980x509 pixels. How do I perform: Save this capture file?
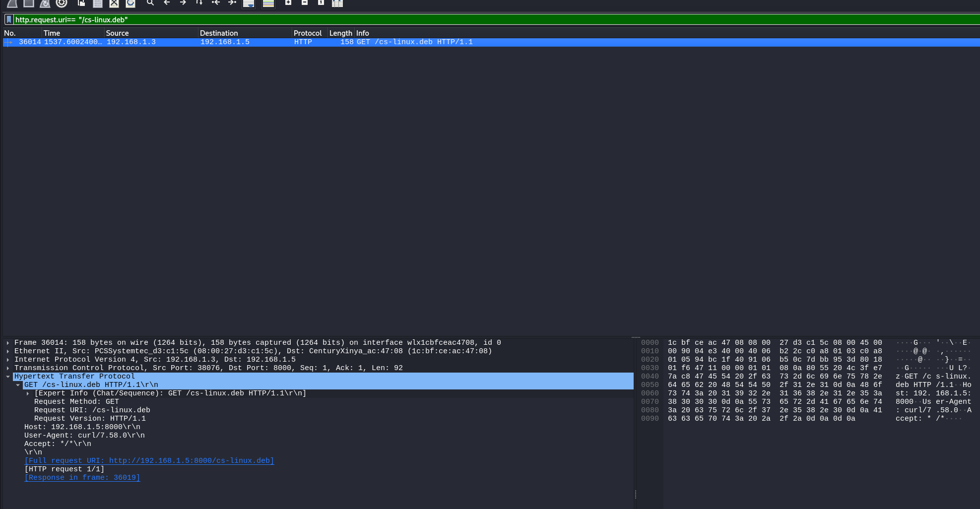click(x=98, y=3)
